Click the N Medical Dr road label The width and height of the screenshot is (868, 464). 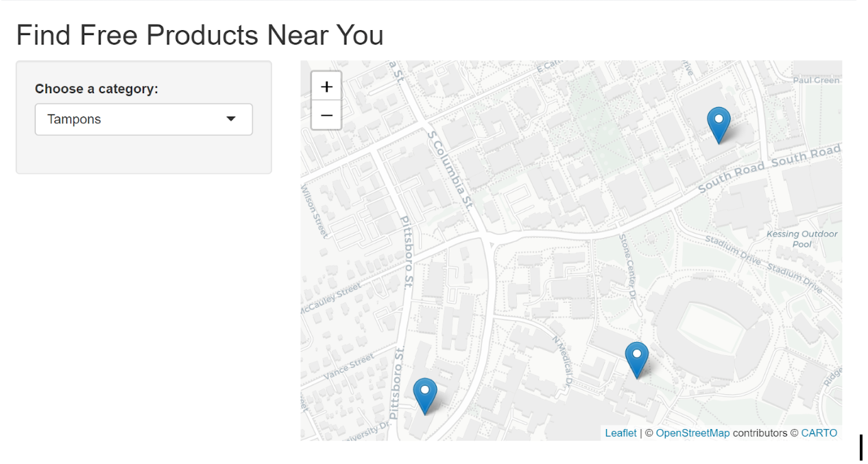pyautogui.click(x=562, y=359)
